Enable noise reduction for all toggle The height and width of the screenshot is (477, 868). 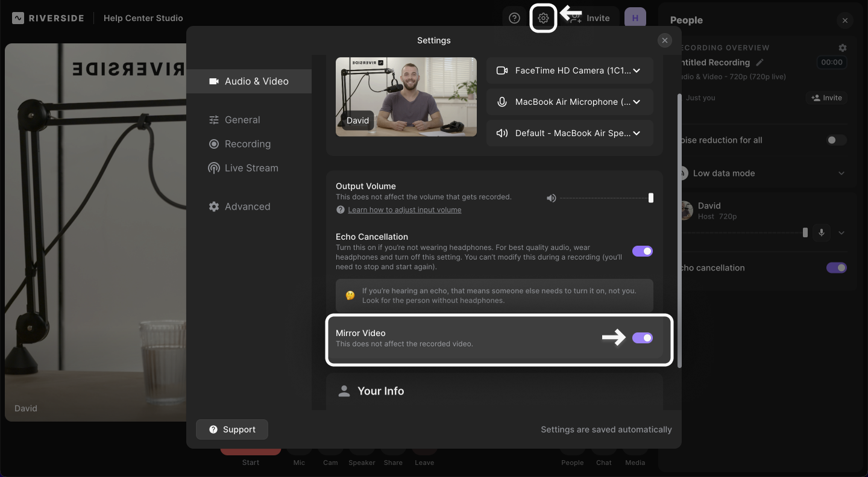(x=836, y=140)
